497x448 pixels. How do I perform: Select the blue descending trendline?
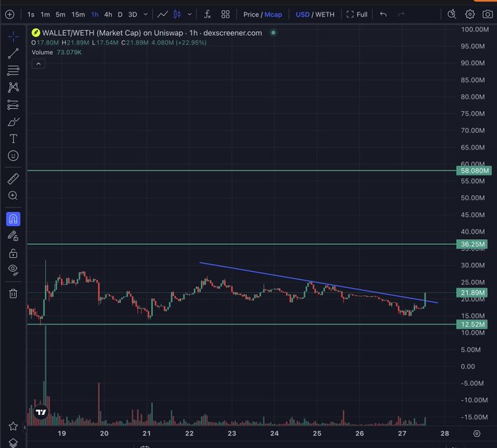tap(319, 283)
